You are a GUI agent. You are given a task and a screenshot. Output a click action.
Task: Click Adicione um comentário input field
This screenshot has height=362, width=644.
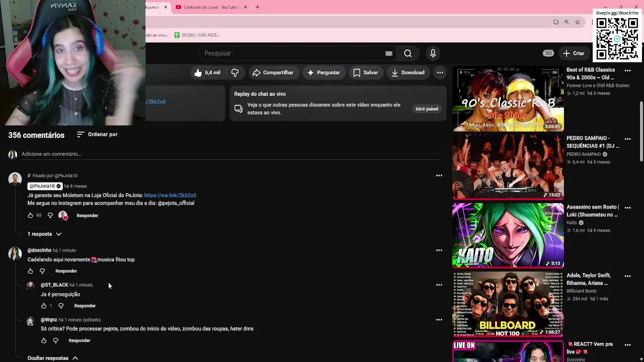pyautogui.click(x=231, y=154)
